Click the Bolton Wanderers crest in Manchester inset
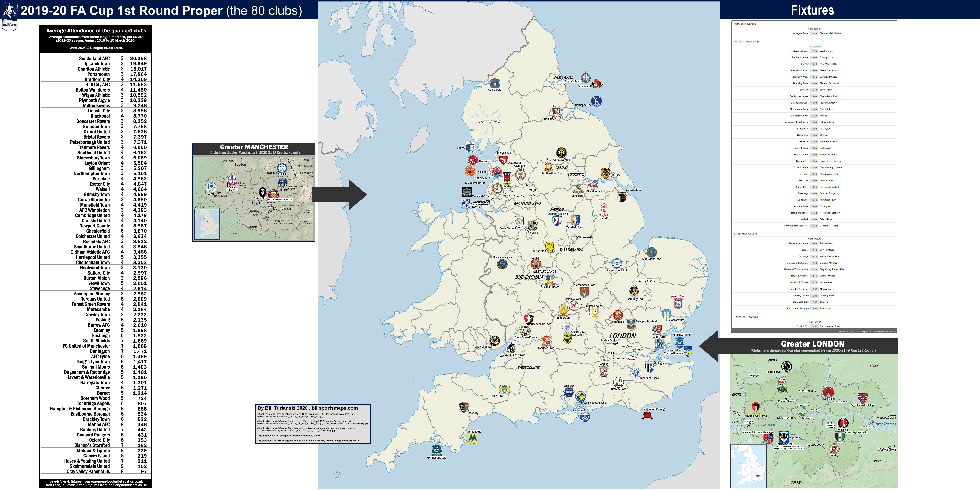 click(x=232, y=180)
